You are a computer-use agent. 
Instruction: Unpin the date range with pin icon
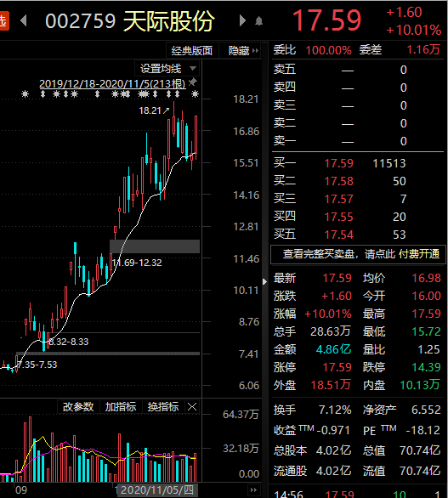pos(192,82)
